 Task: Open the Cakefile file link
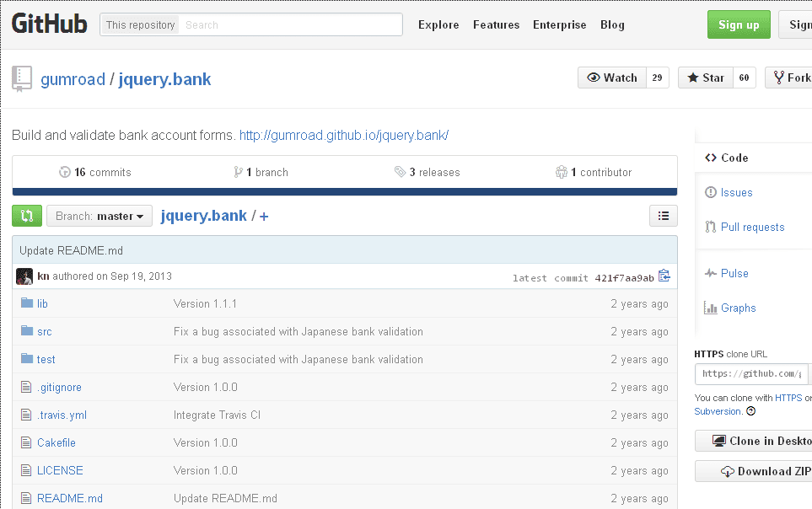point(56,442)
